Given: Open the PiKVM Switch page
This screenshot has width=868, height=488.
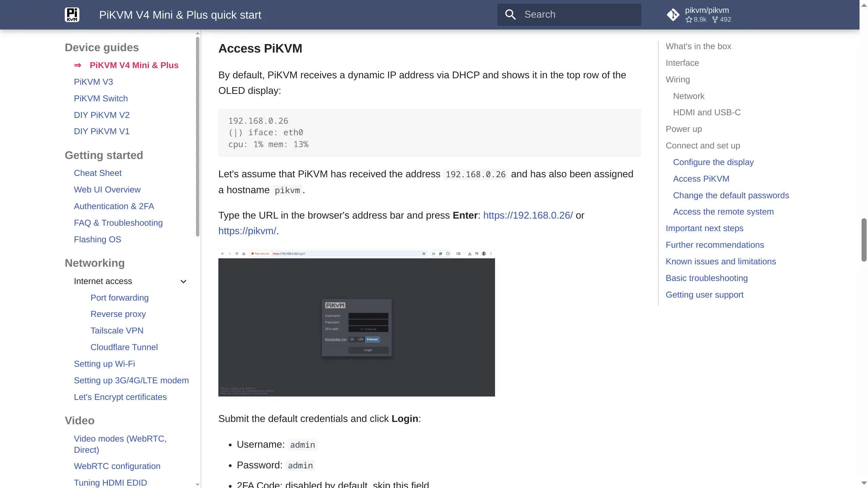Looking at the screenshot, I should tap(101, 99).
